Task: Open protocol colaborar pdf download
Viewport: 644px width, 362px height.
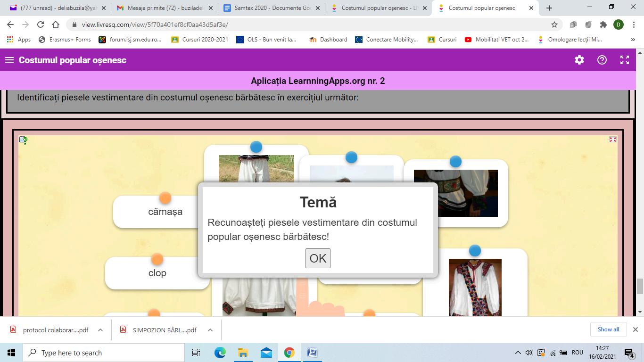Action: [x=49, y=330]
